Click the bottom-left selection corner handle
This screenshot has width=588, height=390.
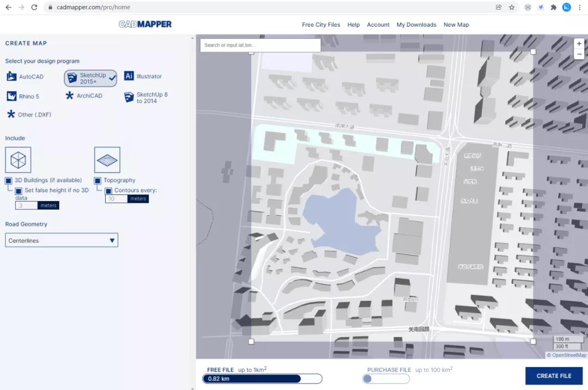click(251, 342)
